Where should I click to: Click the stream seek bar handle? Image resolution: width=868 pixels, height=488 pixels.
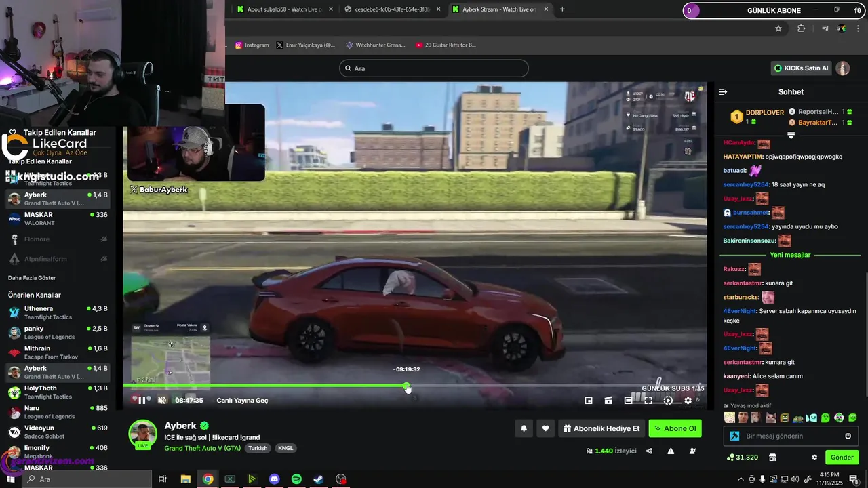coord(406,386)
